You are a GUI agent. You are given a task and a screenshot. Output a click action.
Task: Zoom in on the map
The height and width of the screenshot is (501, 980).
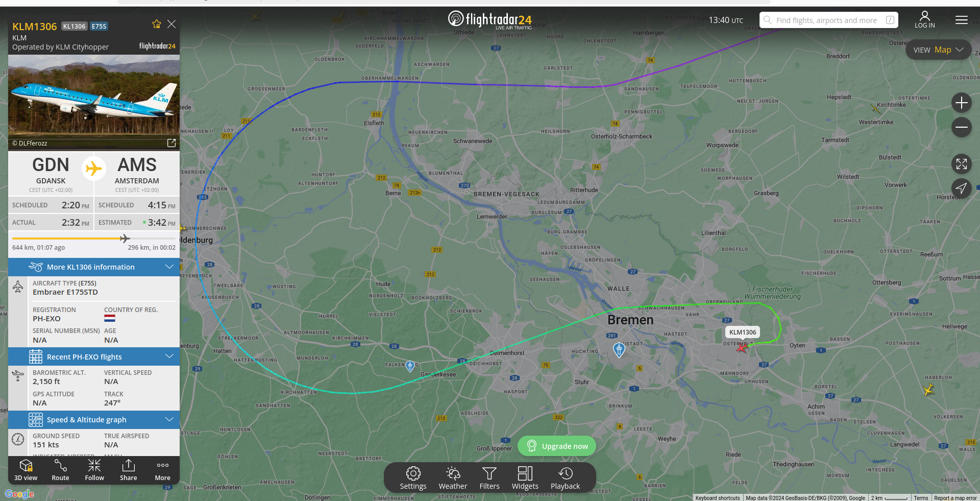click(x=961, y=103)
